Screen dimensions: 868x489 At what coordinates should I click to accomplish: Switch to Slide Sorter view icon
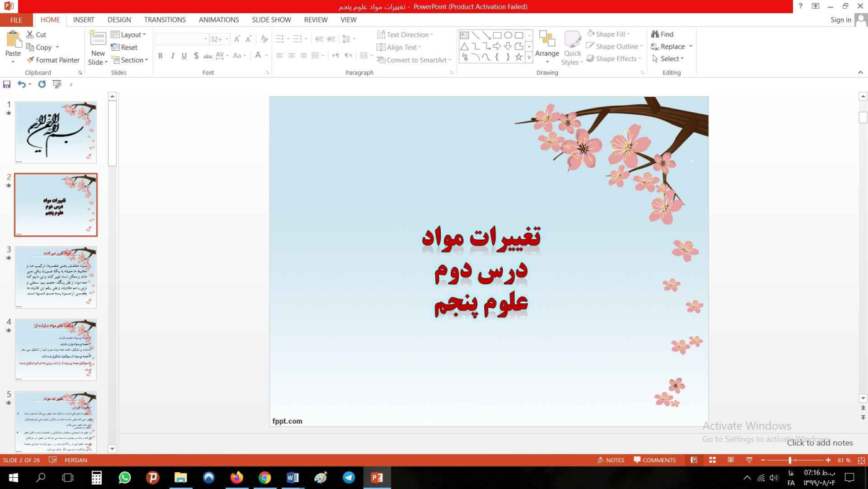pos(712,460)
